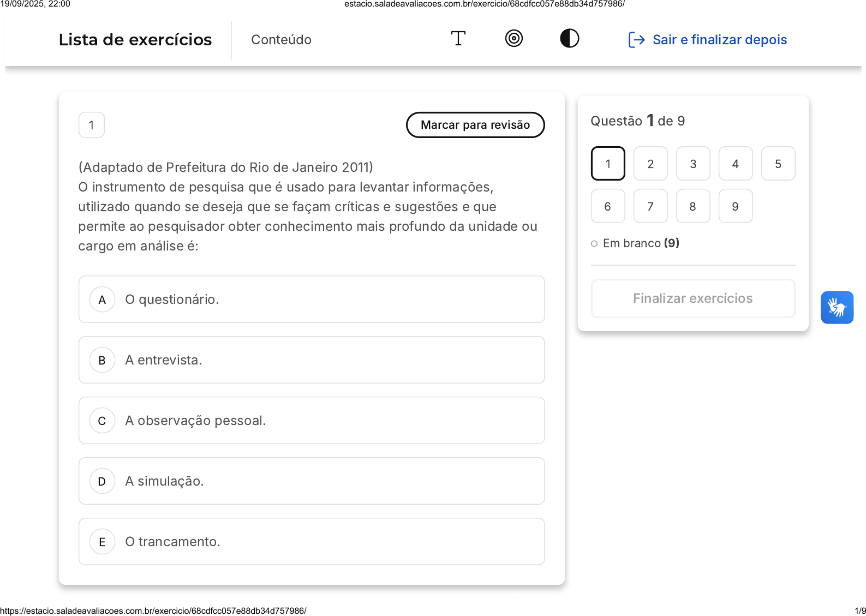Pick option C, A observação pessoal
Screen dimensions: 866x616
click(x=312, y=421)
